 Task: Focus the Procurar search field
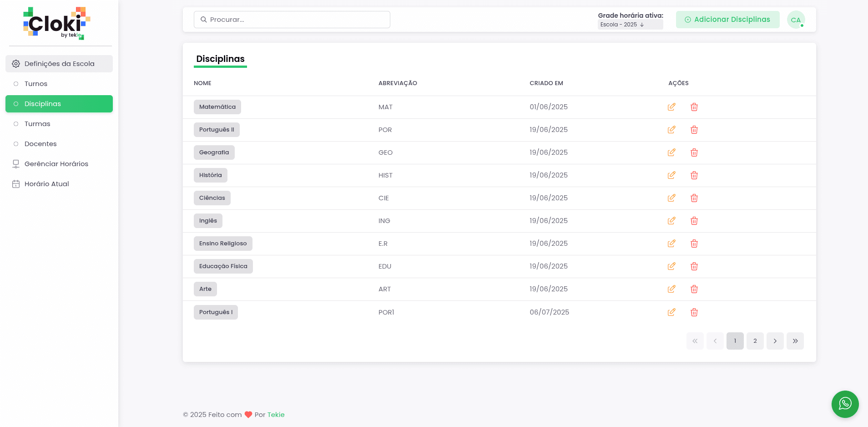(292, 20)
